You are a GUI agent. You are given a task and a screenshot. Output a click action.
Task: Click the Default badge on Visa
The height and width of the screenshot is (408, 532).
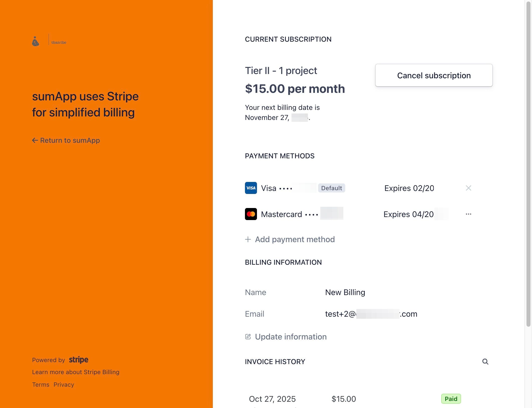coord(331,188)
